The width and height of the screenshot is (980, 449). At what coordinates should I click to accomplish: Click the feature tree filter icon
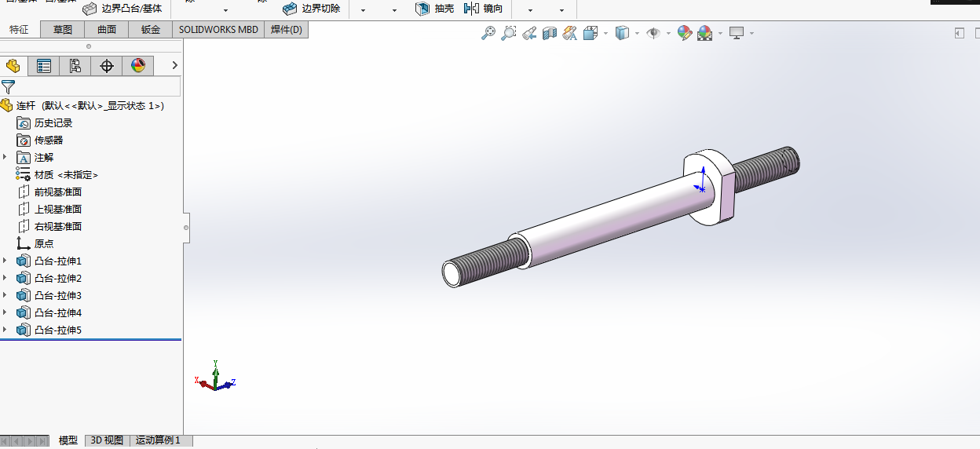point(8,86)
